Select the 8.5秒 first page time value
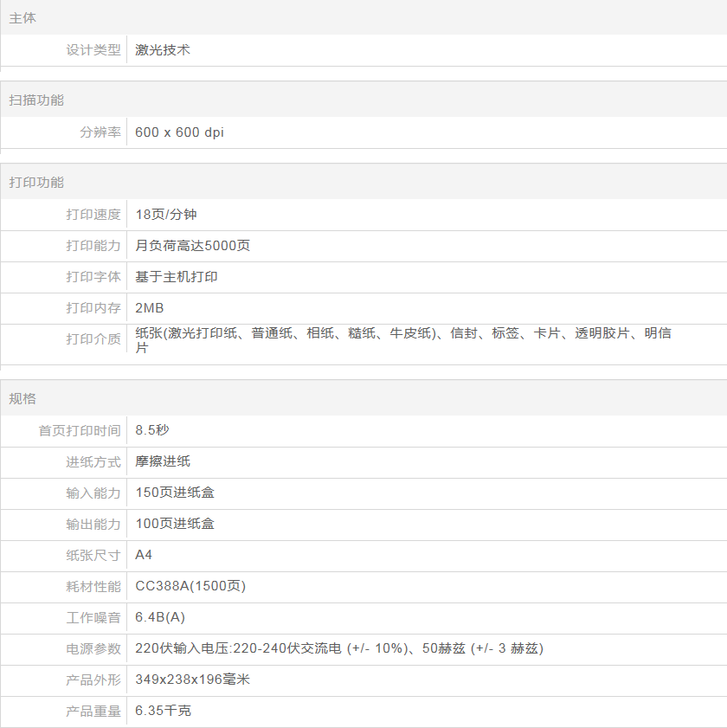The width and height of the screenshot is (727, 728). pos(152,430)
